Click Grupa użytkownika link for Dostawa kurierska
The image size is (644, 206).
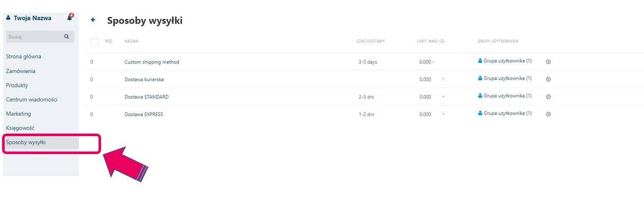click(x=507, y=79)
